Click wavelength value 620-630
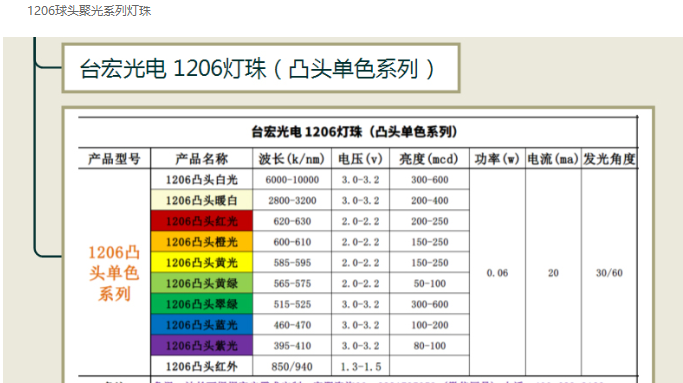The width and height of the screenshot is (683, 383). [x=292, y=221]
